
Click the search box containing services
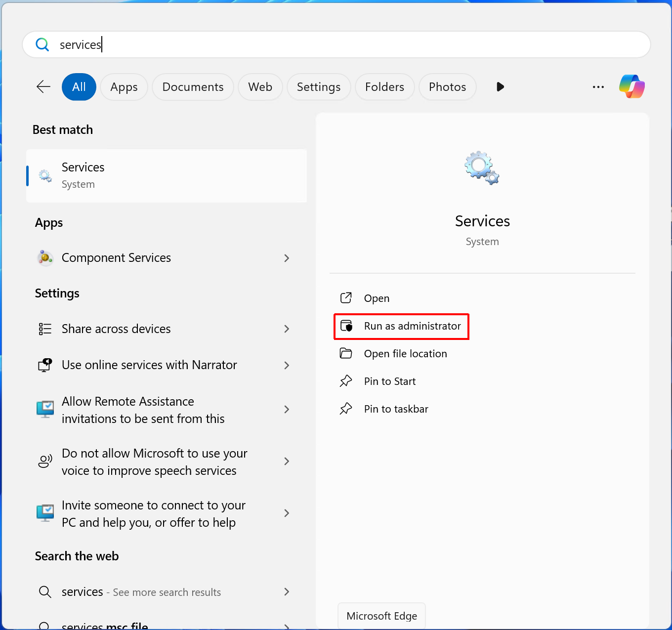click(336, 45)
